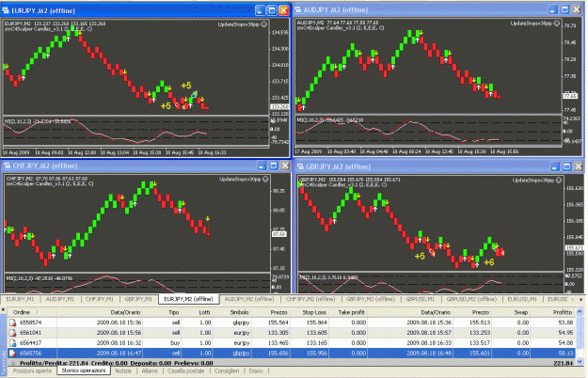Click the GBPJPY,M2 window's title bar chart icon
The height and width of the screenshot is (378, 588).
(x=300, y=166)
